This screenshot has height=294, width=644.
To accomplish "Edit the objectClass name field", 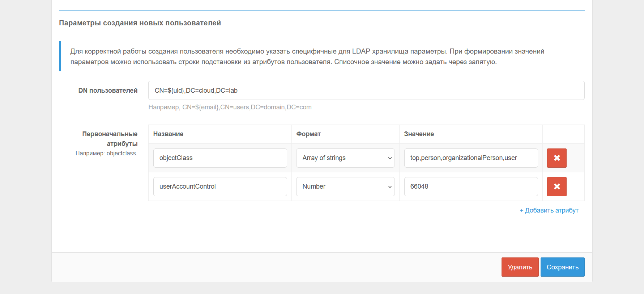I will pos(220,158).
